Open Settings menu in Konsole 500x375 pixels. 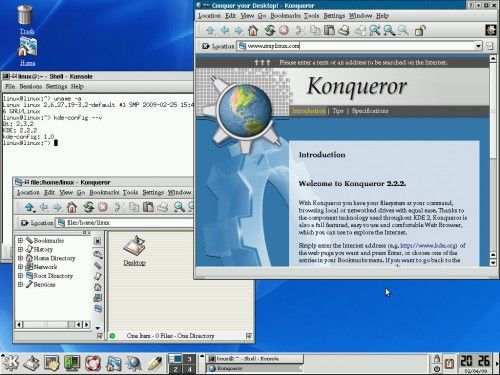[56, 86]
